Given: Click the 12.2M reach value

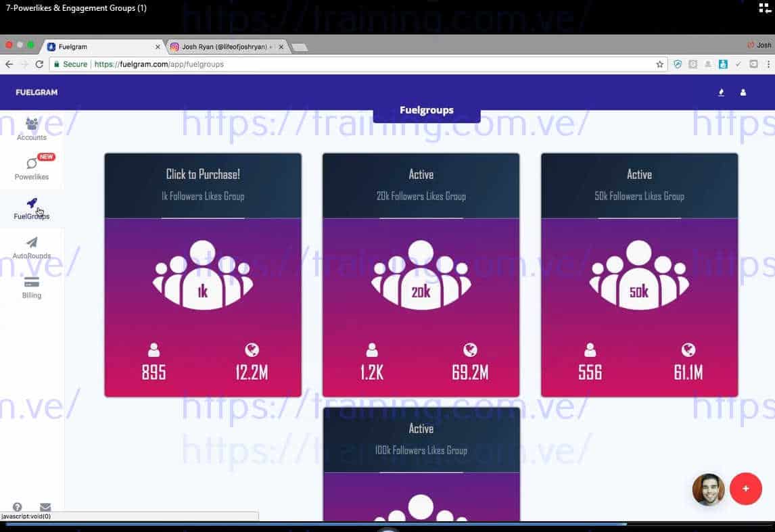Looking at the screenshot, I should pos(252,372).
